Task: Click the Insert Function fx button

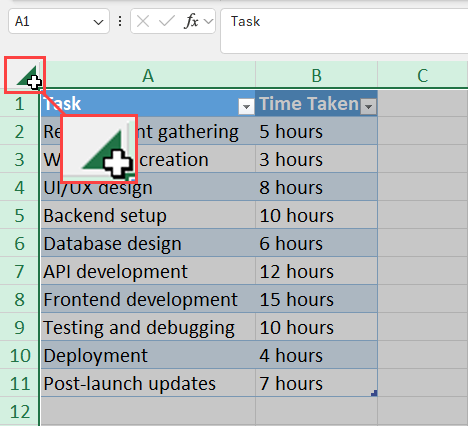Action: 191,22
